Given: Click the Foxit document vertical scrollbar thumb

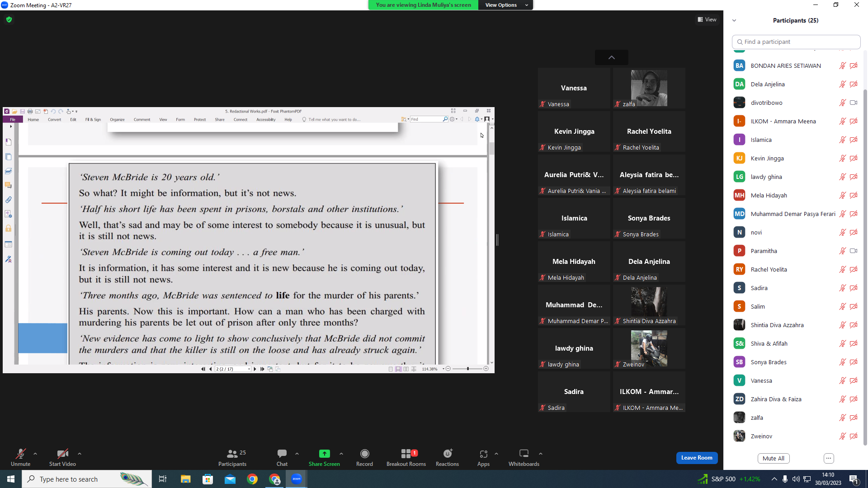Looking at the screenshot, I should (491, 148).
